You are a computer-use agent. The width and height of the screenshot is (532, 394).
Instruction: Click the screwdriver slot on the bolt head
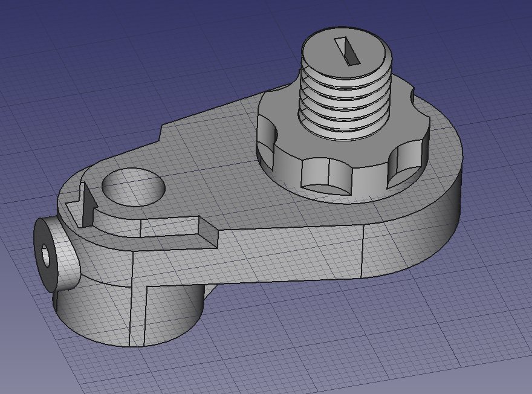(347, 51)
